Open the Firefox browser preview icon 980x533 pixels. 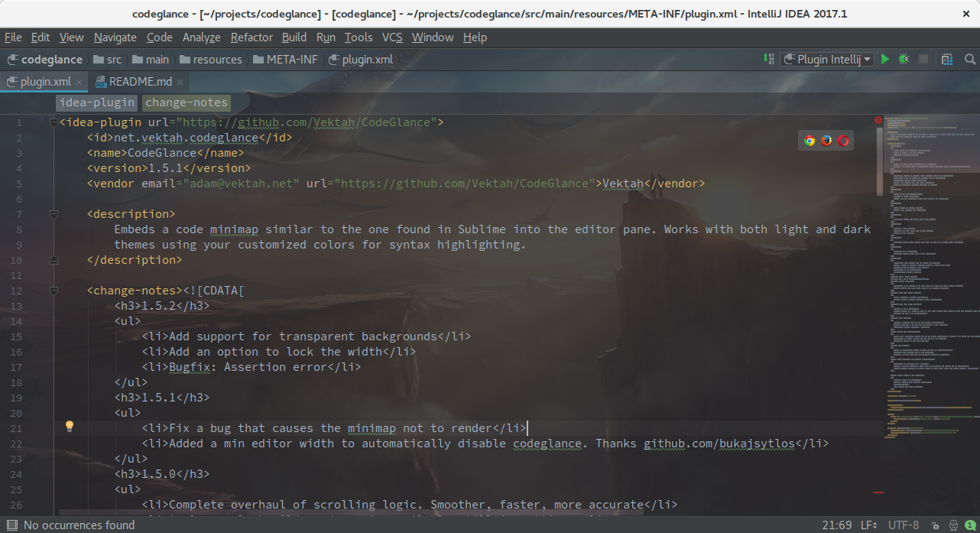point(826,140)
